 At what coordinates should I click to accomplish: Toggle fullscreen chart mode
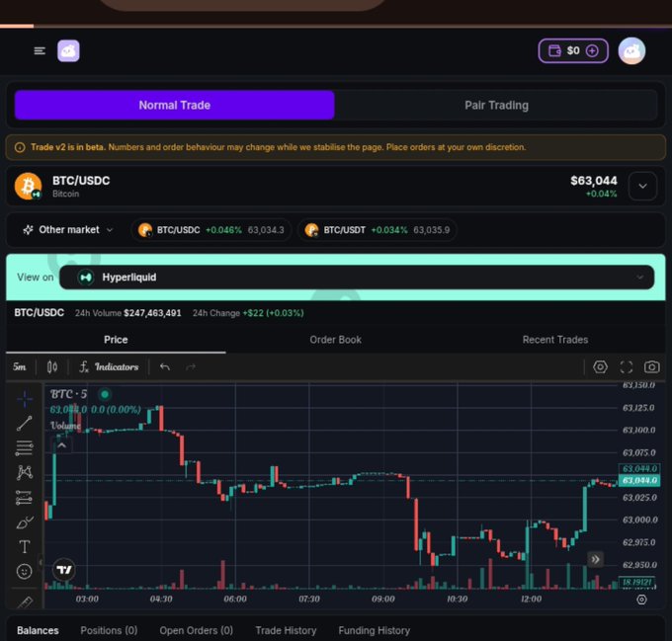627,367
